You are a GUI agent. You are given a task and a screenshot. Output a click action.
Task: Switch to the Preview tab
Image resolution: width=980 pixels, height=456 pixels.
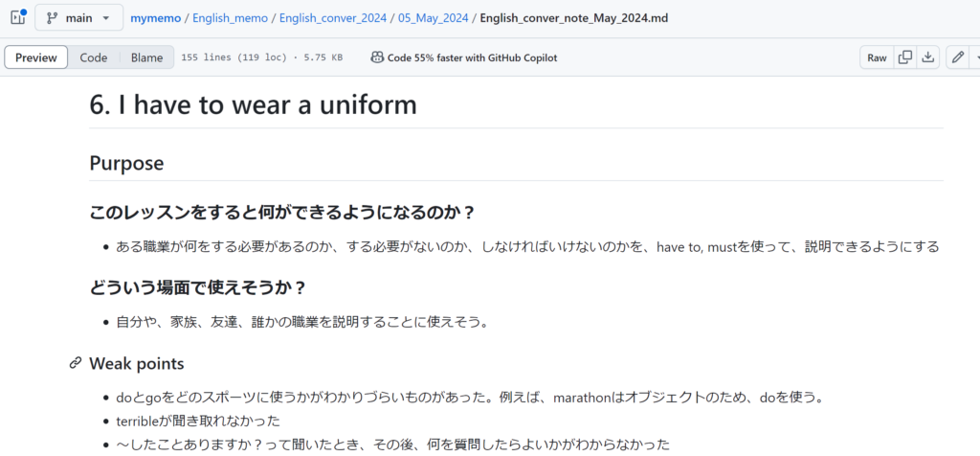(x=36, y=57)
